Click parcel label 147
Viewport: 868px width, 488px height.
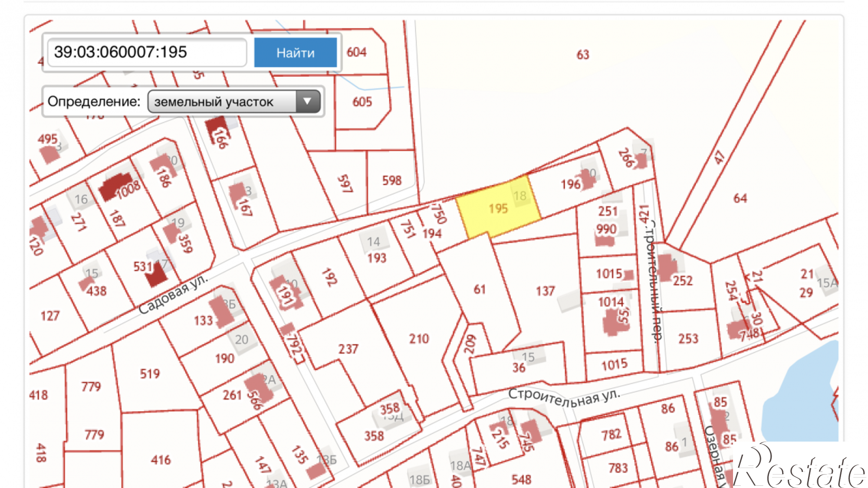(263, 465)
